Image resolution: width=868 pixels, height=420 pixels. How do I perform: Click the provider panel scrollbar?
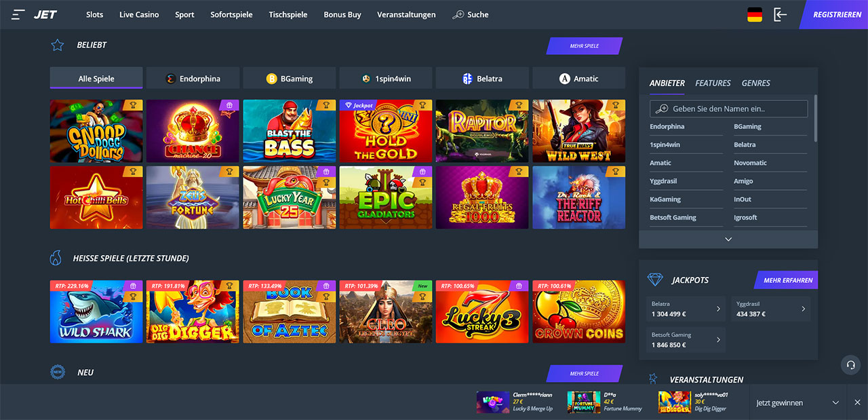[x=815, y=118]
